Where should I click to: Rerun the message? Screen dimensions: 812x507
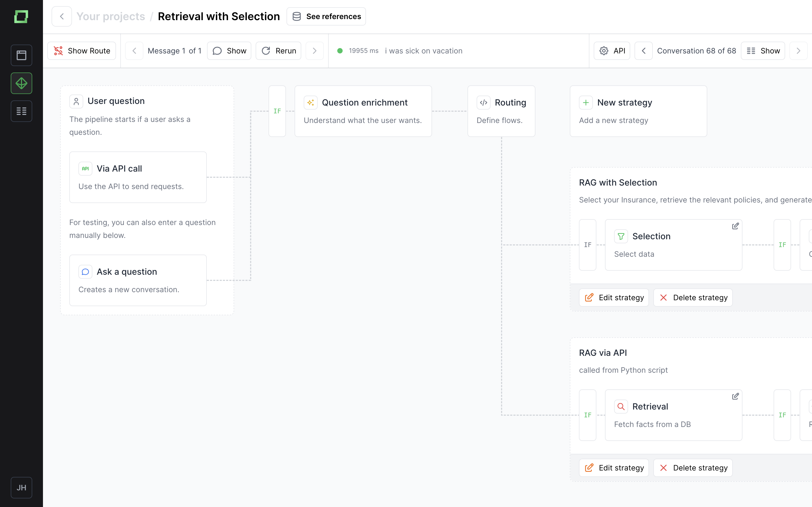(x=279, y=51)
